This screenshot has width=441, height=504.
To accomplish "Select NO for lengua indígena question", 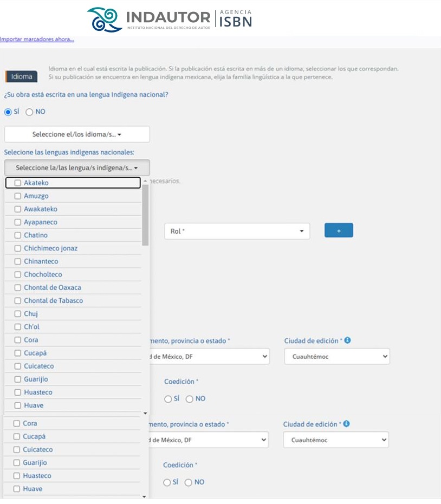I will click(29, 112).
